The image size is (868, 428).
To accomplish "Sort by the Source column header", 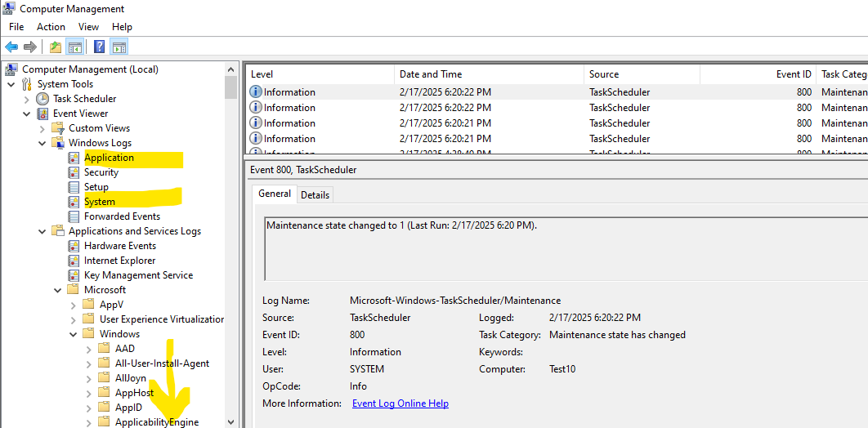I will coord(642,74).
